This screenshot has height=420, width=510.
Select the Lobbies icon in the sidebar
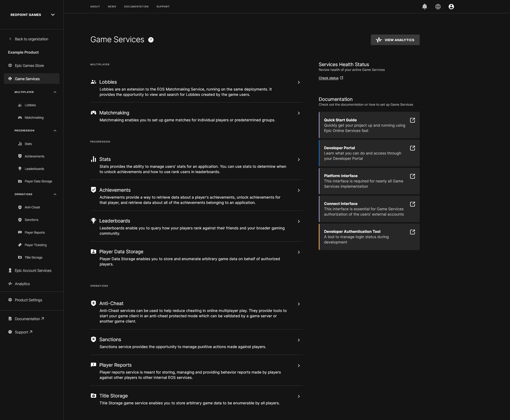point(20,105)
